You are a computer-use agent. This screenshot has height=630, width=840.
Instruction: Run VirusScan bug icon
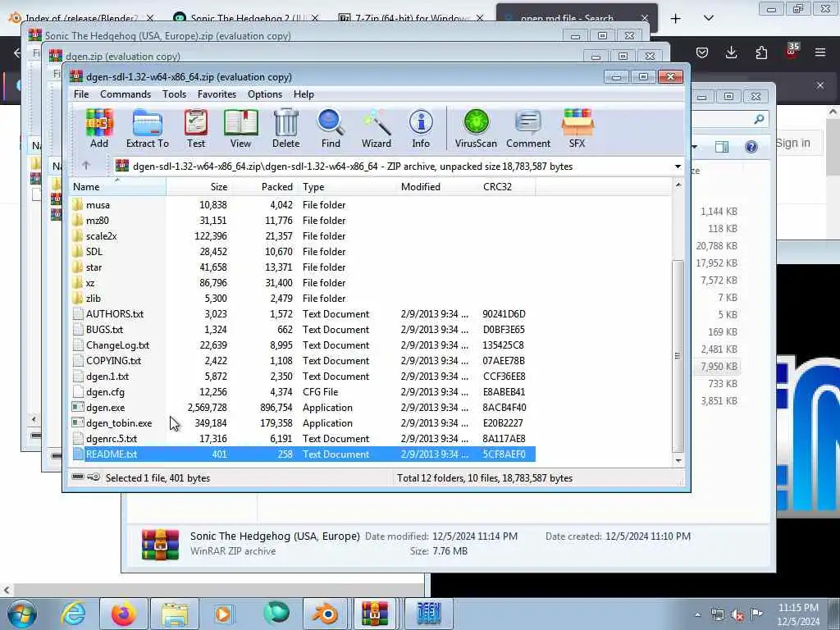click(x=476, y=129)
